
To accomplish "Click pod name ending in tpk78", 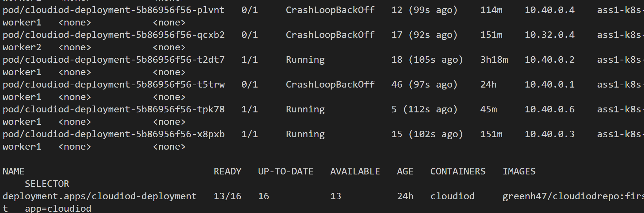I will tap(113, 109).
